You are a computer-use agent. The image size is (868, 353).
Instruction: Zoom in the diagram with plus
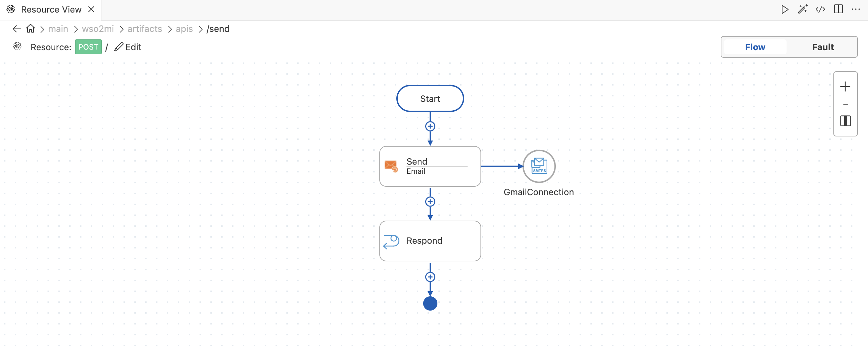[845, 87]
